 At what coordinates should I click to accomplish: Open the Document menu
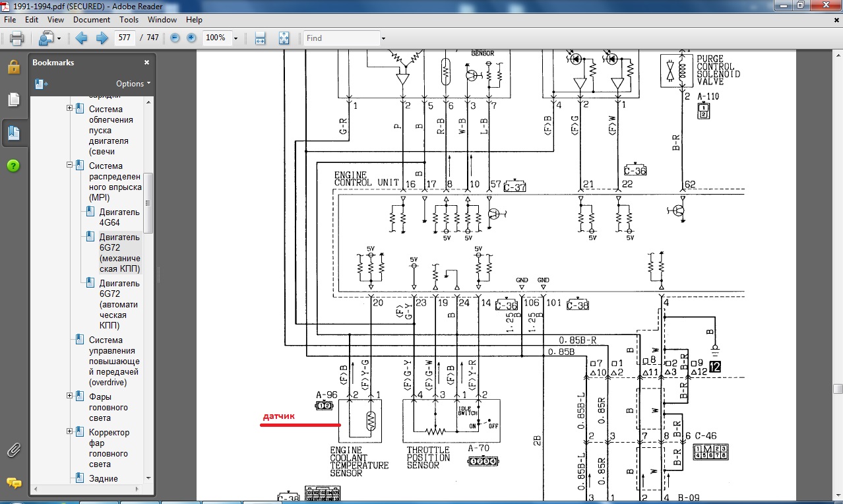pyautogui.click(x=91, y=20)
